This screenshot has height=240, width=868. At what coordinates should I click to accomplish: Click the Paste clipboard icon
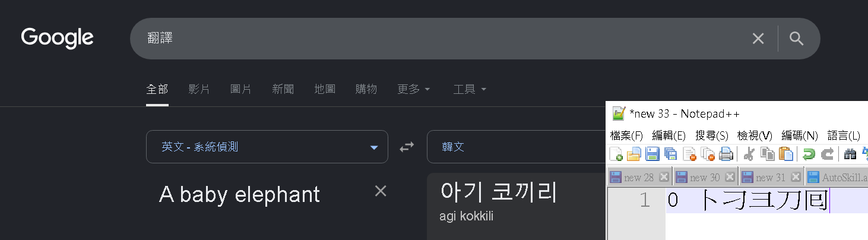pyautogui.click(x=786, y=154)
